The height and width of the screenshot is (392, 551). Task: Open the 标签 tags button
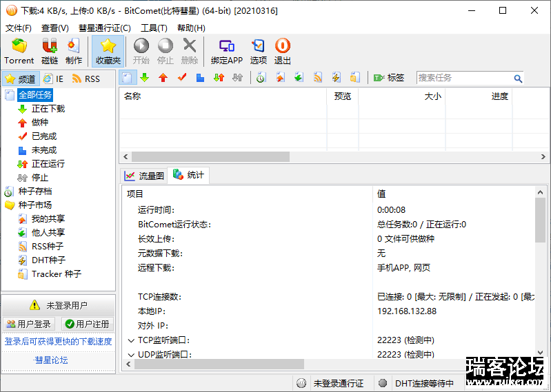(x=389, y=78)
